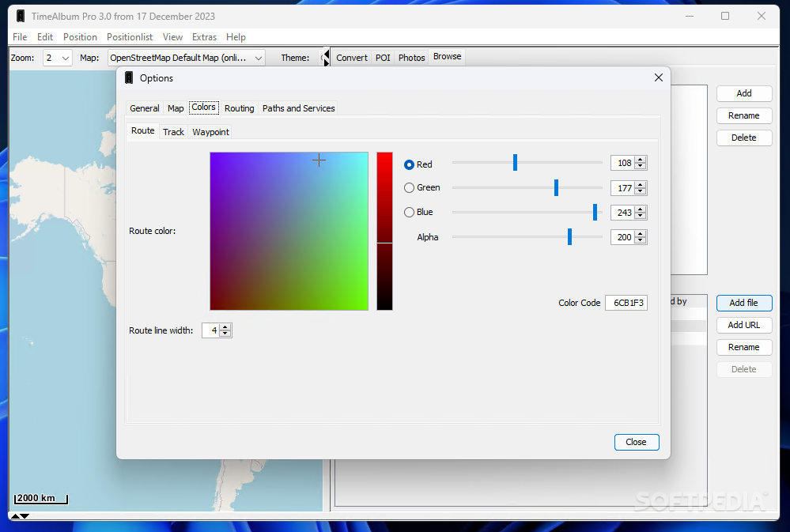
Task: Click the Green slider handle
Action: tap(556, 187)
